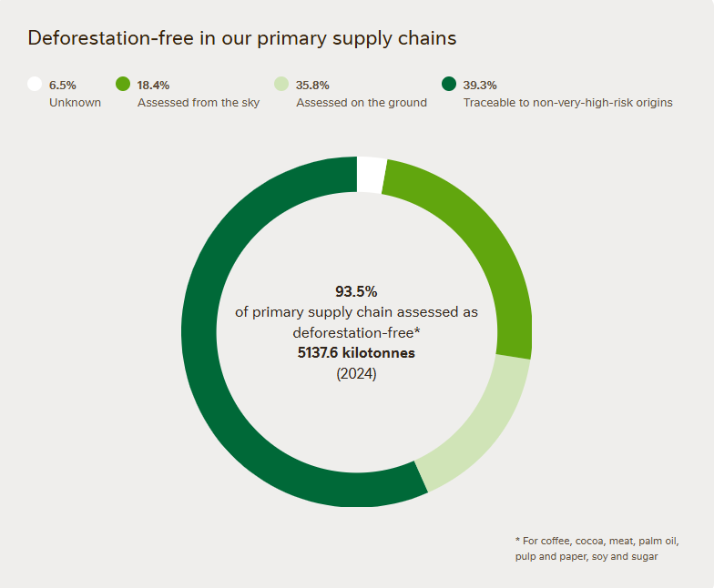This screenshot has height=588, width=714.
Task: Click the 6.5% legend value
Action: 63,86
